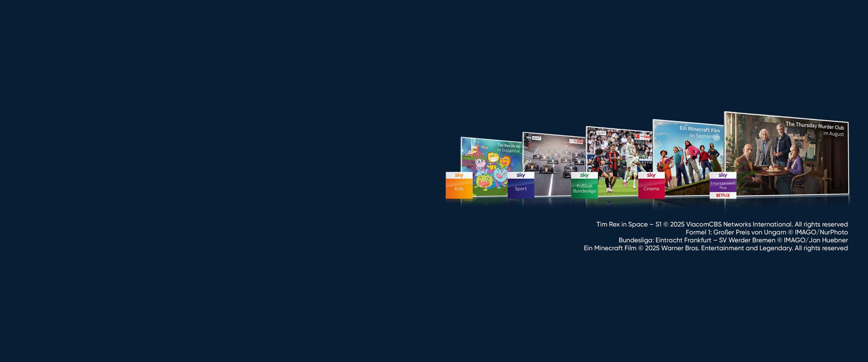Click the 'Ein Minecraft Film' title text
This screenshot has width=868, height=362.
click(x=700, y=129)
